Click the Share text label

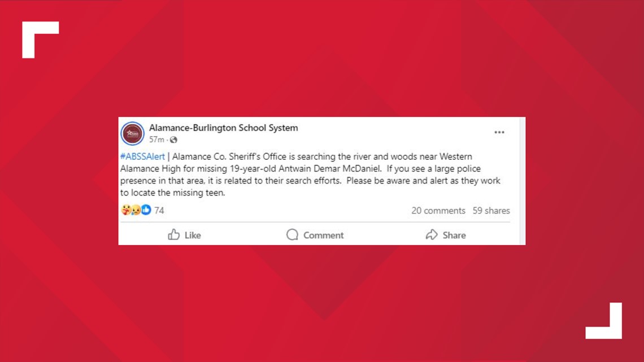[x=454, y=235]
